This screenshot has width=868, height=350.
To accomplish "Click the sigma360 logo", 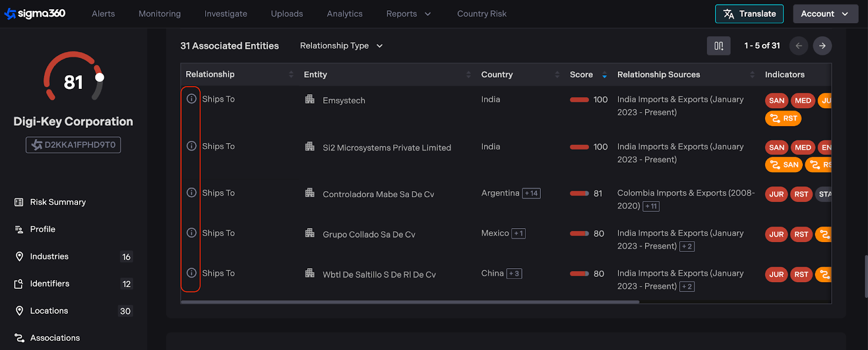I will [35, 14].
